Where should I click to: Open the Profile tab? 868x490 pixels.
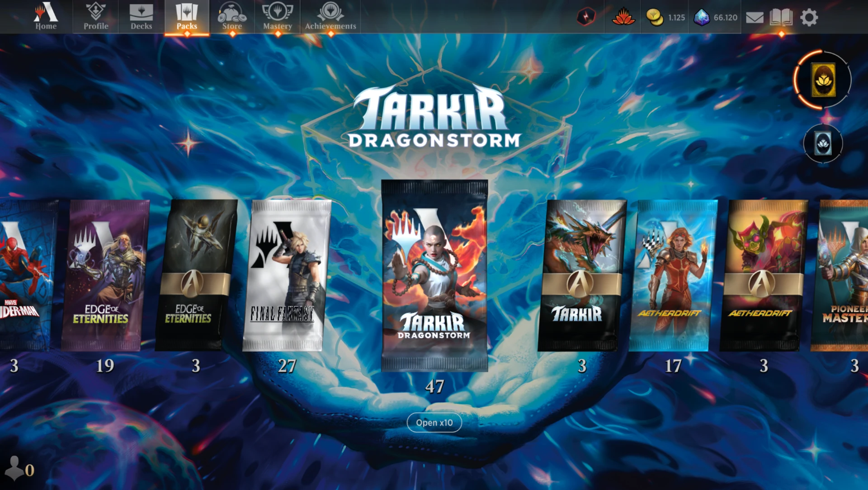(96, 17)
